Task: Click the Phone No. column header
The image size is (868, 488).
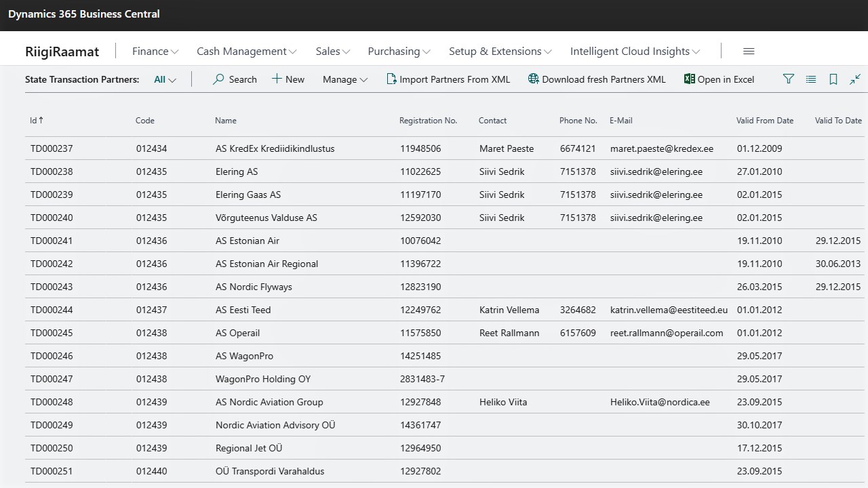Action: (x=578, y=121)
